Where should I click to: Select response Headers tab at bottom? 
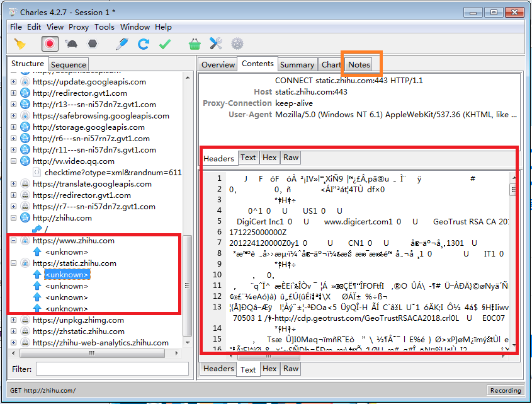coord(219,368)
